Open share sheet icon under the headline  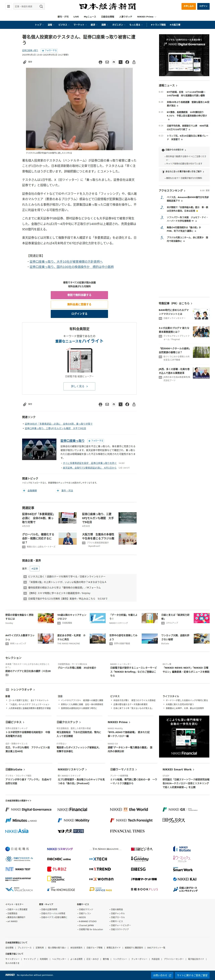[134, 62]
